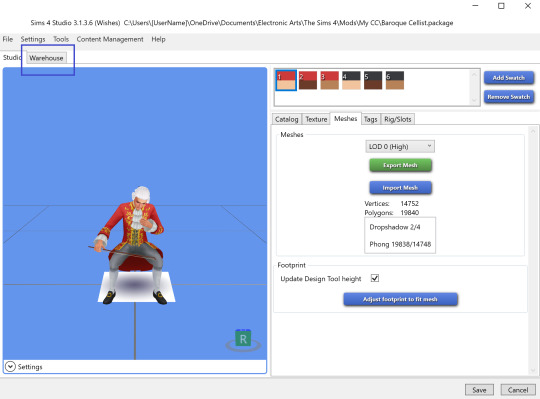Choose swatch number 3
Image resolution: width=540 pixels, height=399 pixels.
pos(330,80)
